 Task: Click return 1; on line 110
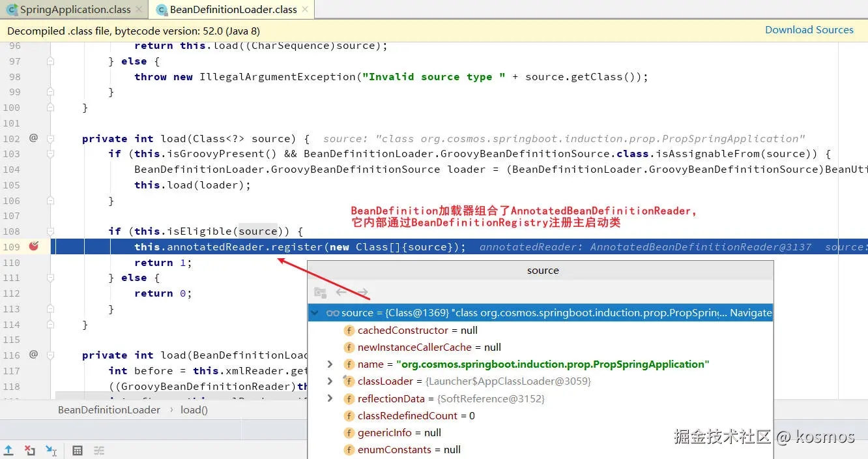(163, 262)
